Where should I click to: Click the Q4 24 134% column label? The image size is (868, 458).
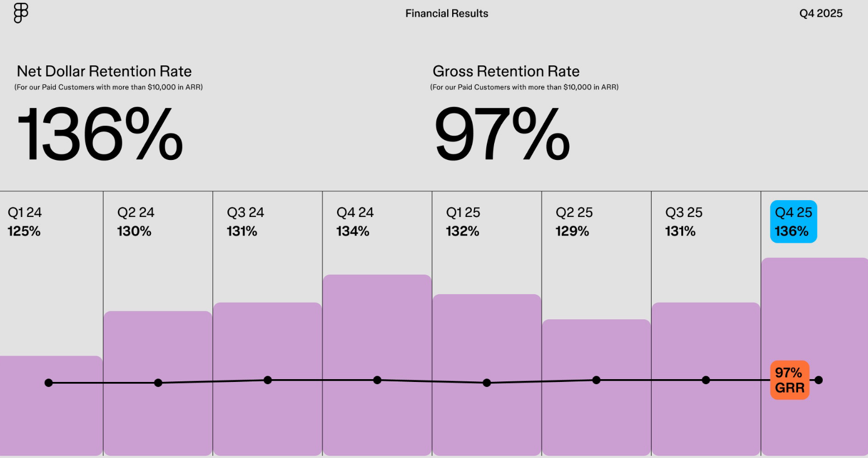355,222
